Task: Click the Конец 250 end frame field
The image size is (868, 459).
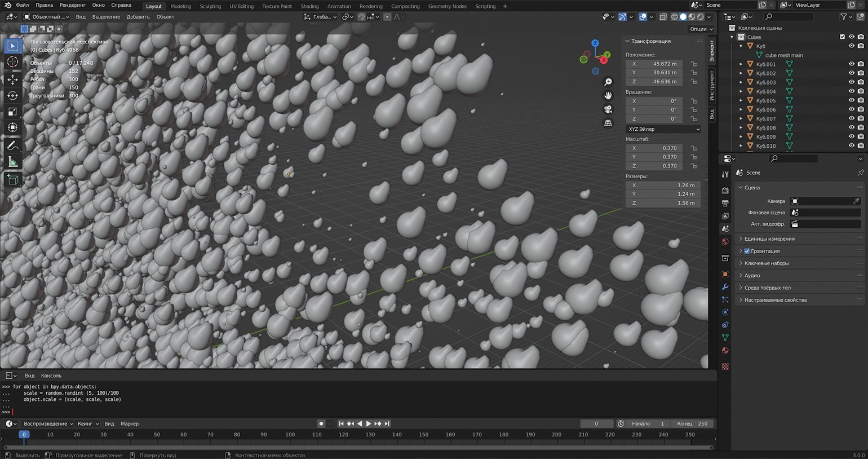Action: [693, 423]
